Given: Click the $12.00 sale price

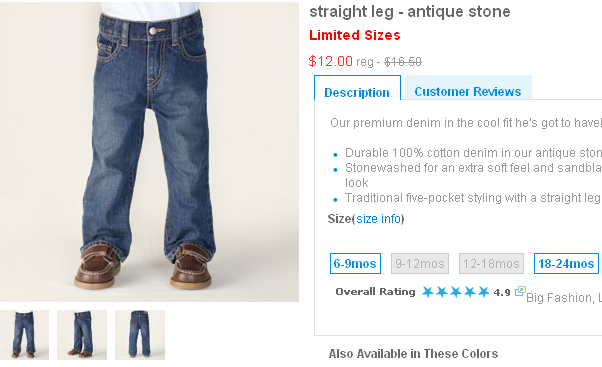Looking at the screenshot, I should [x=330, y=61].
